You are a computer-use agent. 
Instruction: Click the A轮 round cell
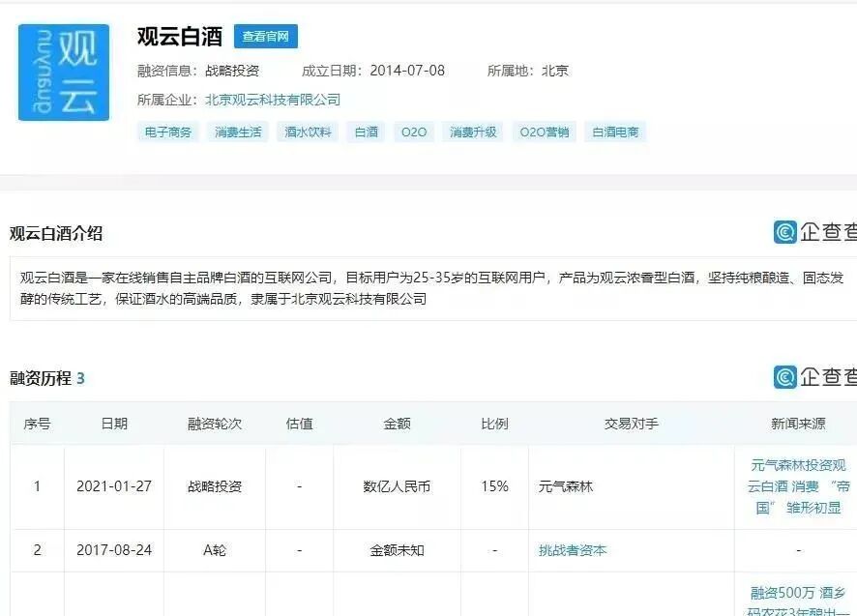(x=215, y=550)
